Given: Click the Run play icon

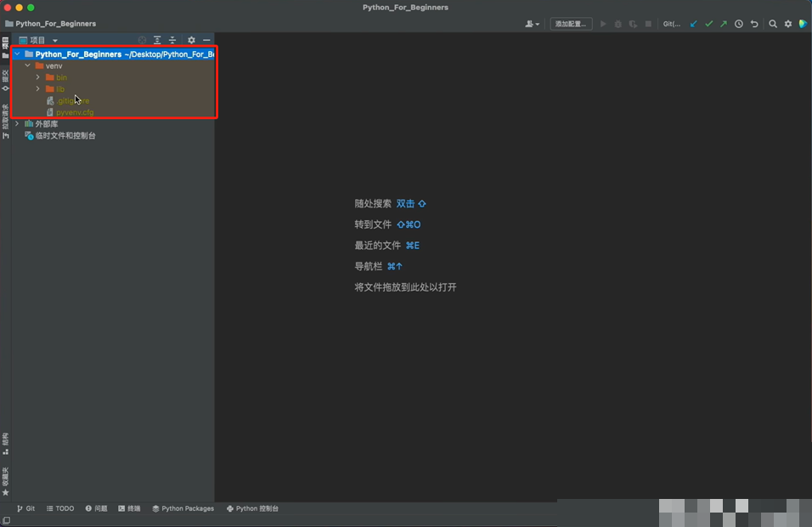Looking at the screenshot, I should [603, 24].
